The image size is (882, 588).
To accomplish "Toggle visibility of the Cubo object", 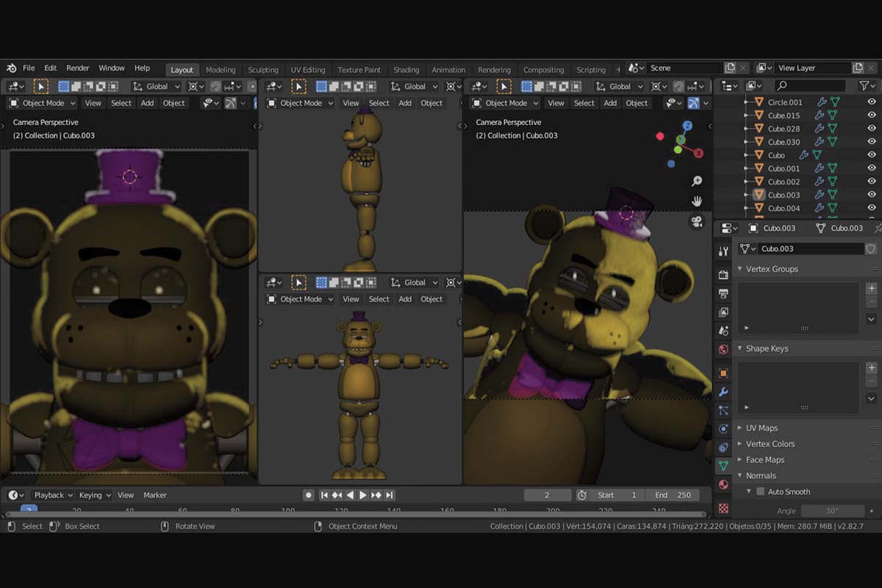I will [x=872, y=155].
